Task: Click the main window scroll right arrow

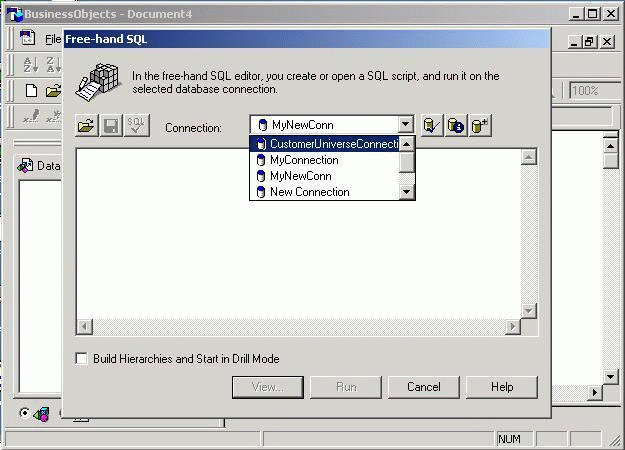Action: coord(595,393)
